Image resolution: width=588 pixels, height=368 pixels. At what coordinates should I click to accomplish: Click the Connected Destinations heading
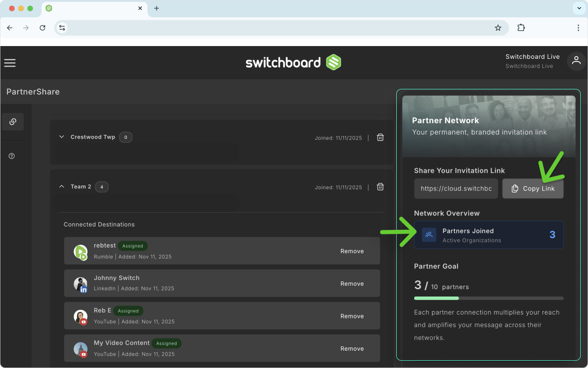click(99, 224)
